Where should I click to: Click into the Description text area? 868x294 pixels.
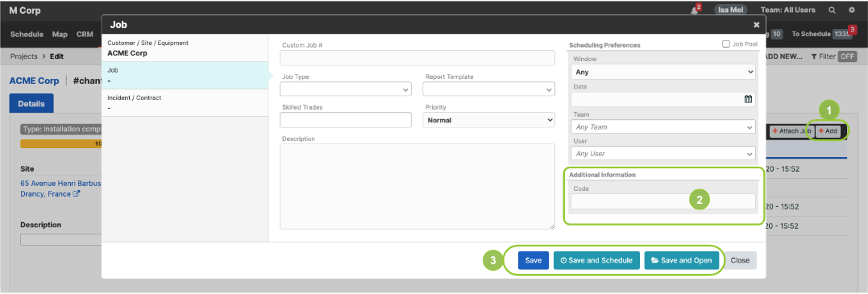[x=417, y=187]
